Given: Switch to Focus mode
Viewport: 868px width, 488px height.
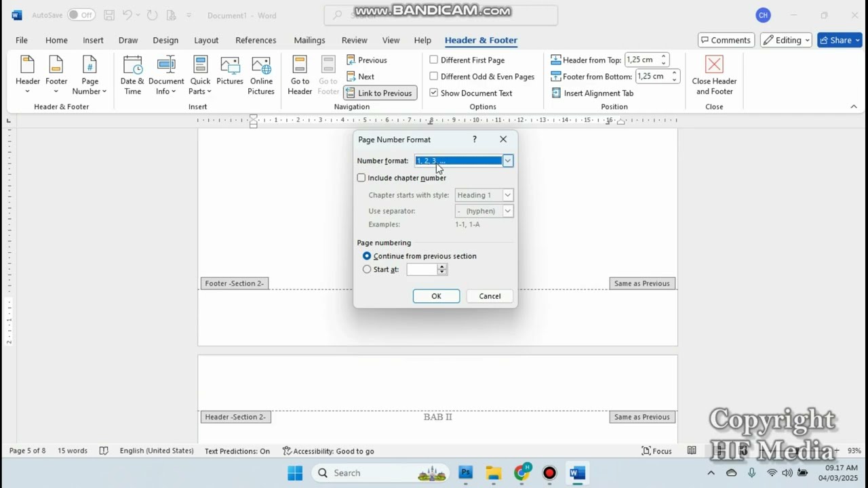Looking at the screenshot, I should (656, 451).
